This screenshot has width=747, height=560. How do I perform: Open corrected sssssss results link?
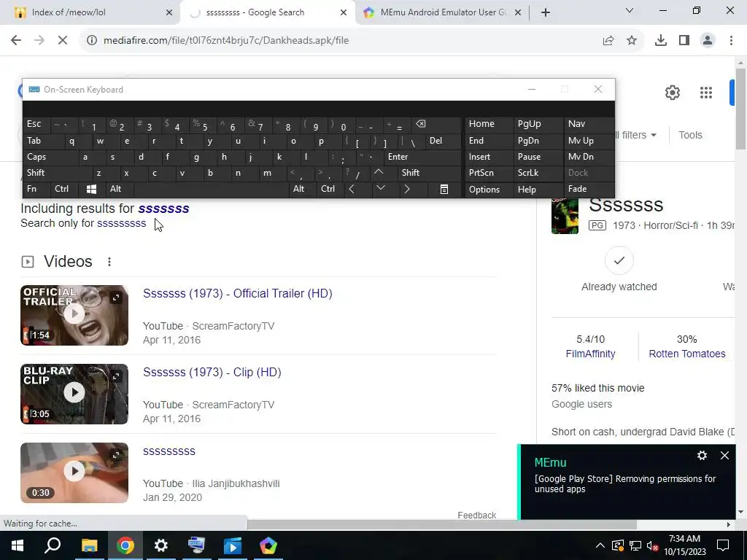(163, 209)
